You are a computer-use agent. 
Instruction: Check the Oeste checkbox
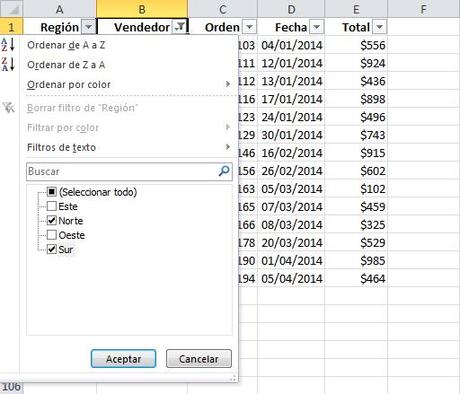pos(52,235)
